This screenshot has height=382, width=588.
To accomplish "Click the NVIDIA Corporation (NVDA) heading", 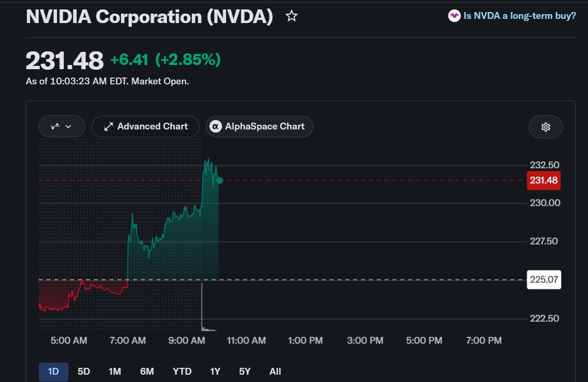I will pyautogui.click(x=149, y=17).
